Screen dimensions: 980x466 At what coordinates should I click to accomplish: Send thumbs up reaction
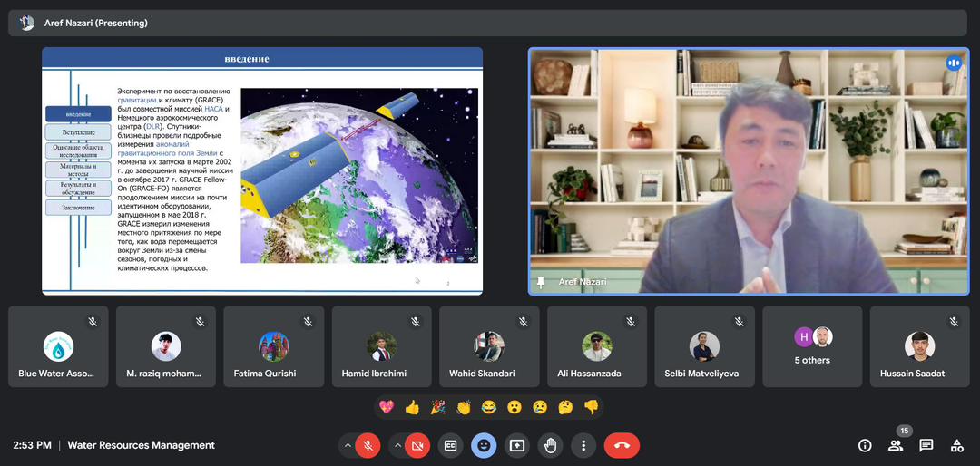click(x=412, y=407)
